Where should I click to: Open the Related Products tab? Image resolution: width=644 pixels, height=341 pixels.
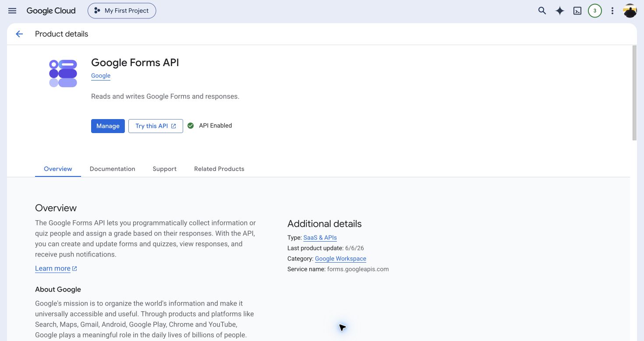219,169
